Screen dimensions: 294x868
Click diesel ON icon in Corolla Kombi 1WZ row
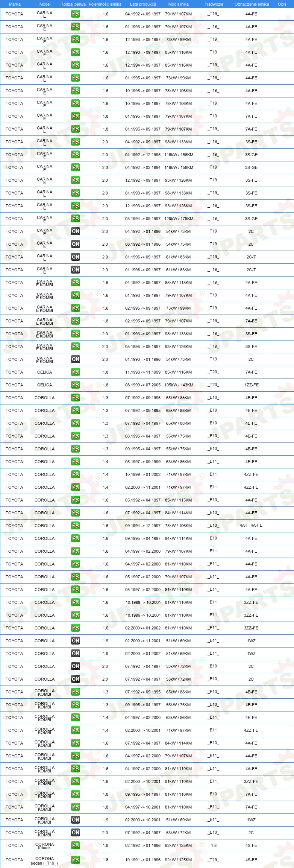[75, 820]
